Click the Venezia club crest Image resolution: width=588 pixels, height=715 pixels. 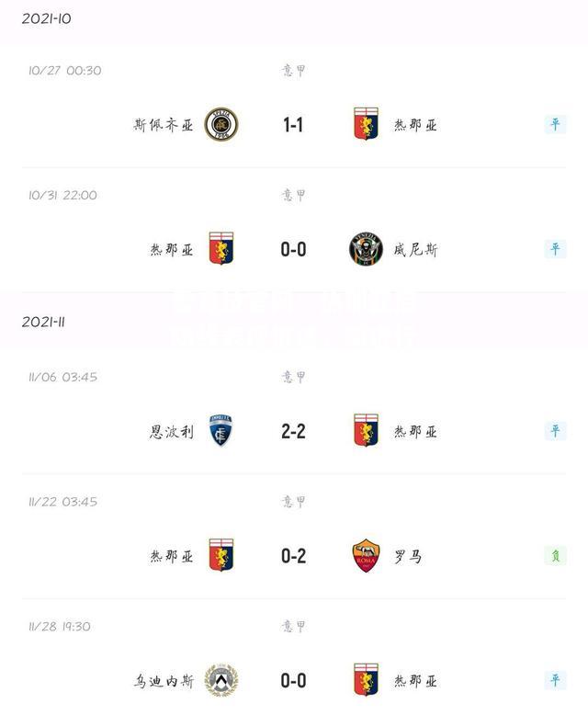point(366,248)
